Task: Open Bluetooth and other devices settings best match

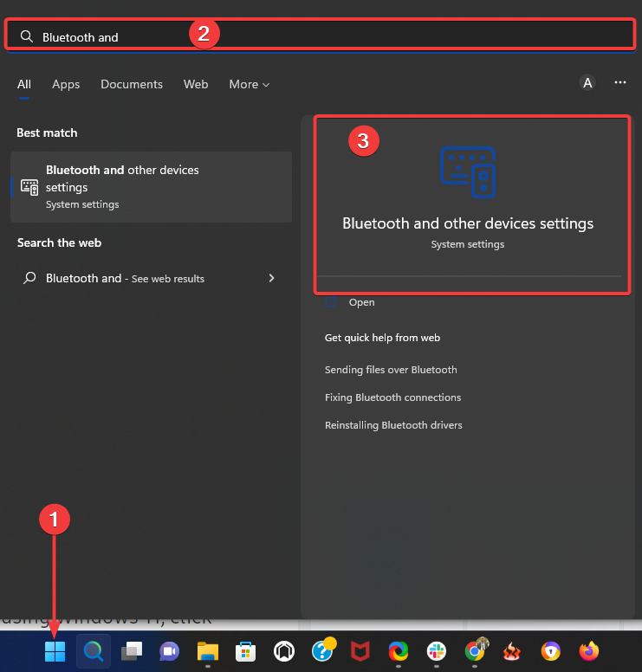Action: pyautogui.click(x=152, y=187)
